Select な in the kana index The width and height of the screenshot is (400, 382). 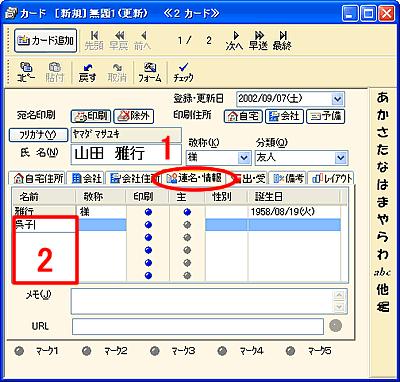point(383,167)
